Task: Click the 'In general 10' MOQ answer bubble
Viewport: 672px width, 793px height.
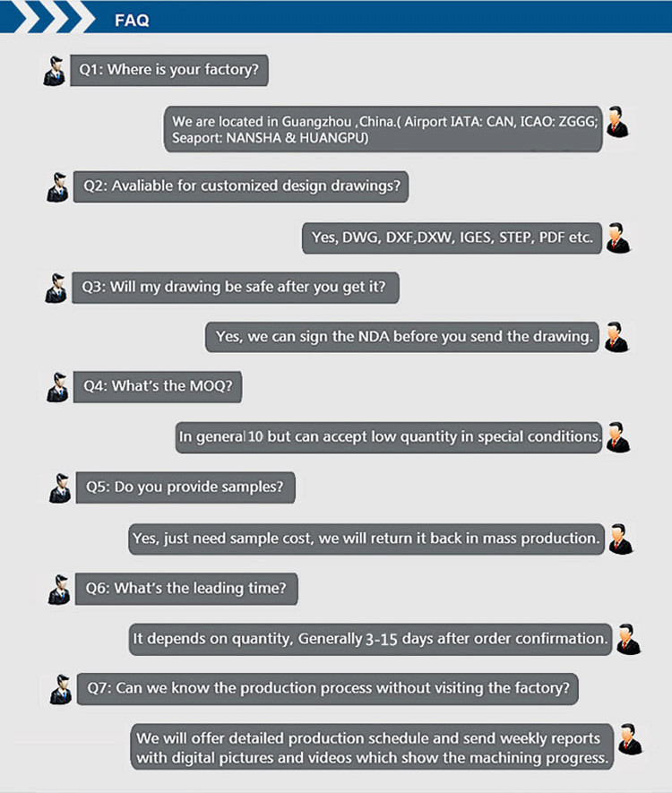Action: coord(389,437)
